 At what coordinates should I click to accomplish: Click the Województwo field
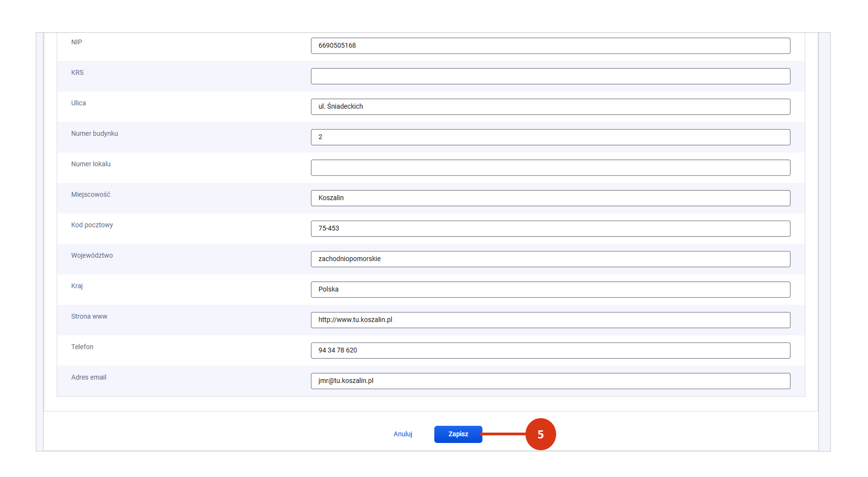pyautogui.click(x=550, y=259)
